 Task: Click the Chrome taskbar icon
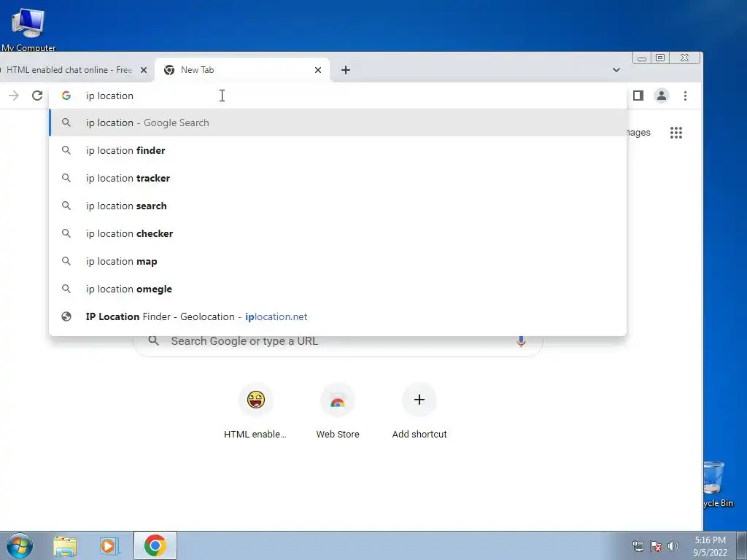(155, 545)
